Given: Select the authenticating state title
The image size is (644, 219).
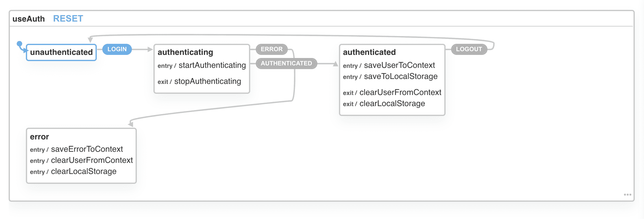Looking at the screenshot, I should pyautogui.click(x=185, y=52).
